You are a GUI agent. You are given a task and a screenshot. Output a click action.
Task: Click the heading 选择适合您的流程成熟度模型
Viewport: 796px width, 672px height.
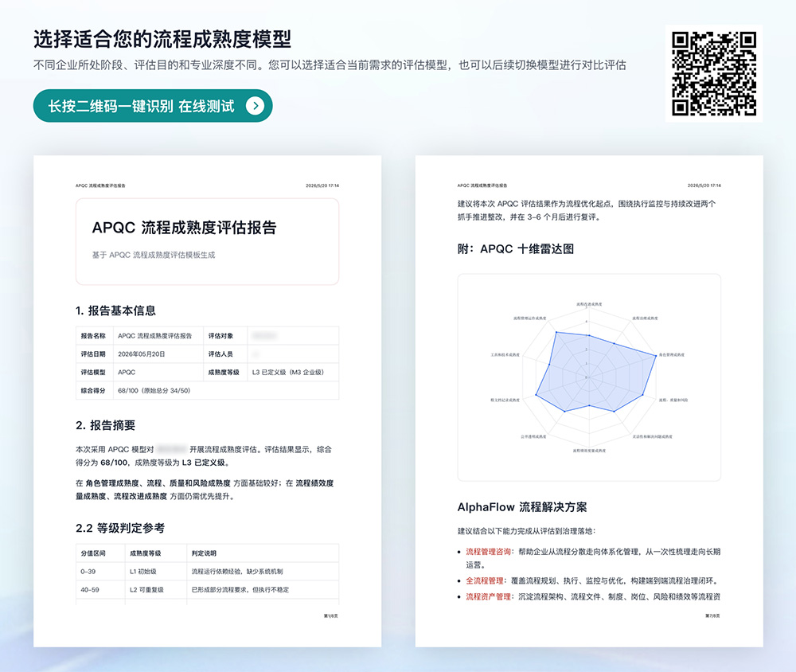(162, 39)
